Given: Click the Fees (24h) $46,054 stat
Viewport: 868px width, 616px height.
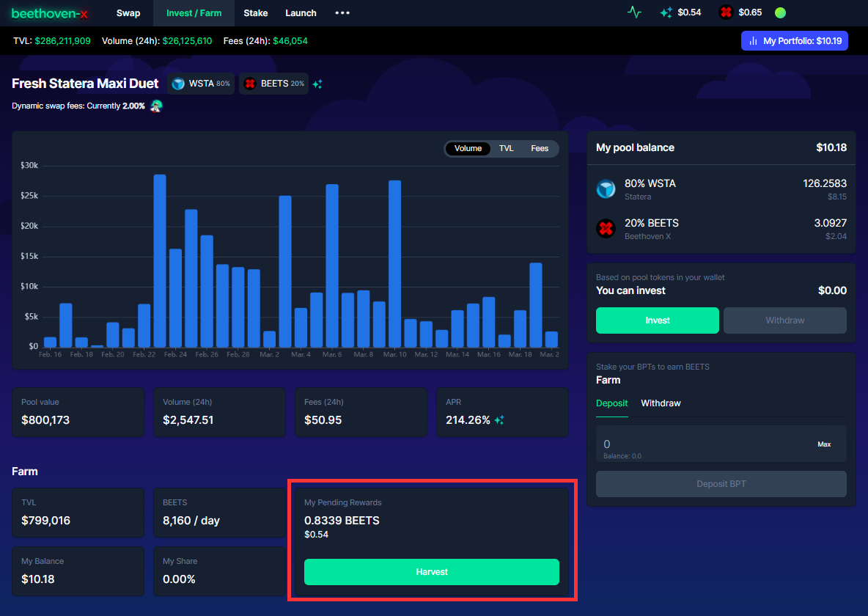Looking at the screenshot, I should pos(265,41).
